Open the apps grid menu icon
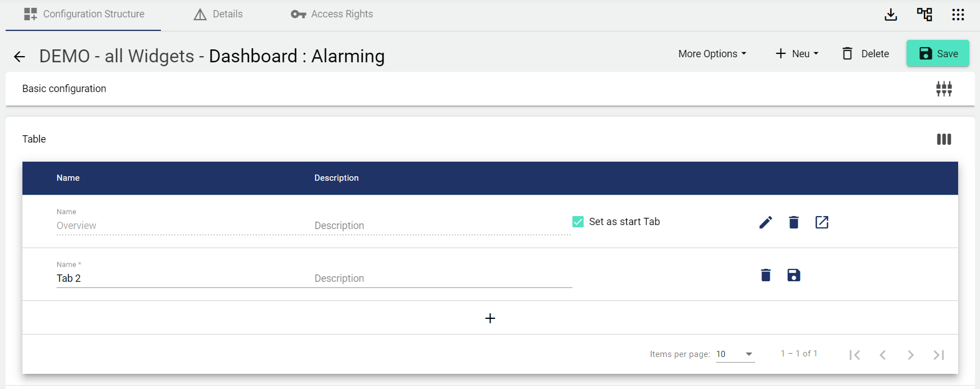Image resolution: width=980 pixels, height=389 pixels. (x=958, y=15)
